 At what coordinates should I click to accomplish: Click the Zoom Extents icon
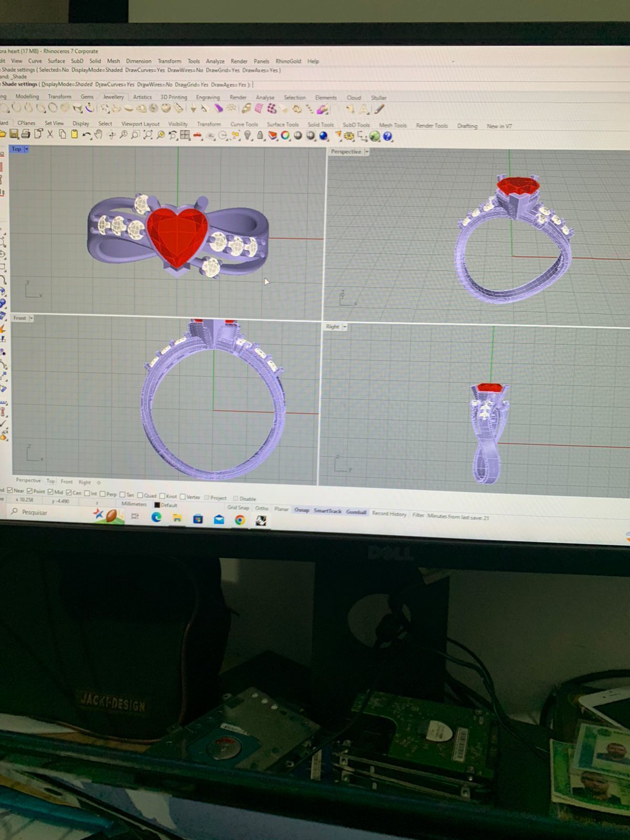coord(148,135)
